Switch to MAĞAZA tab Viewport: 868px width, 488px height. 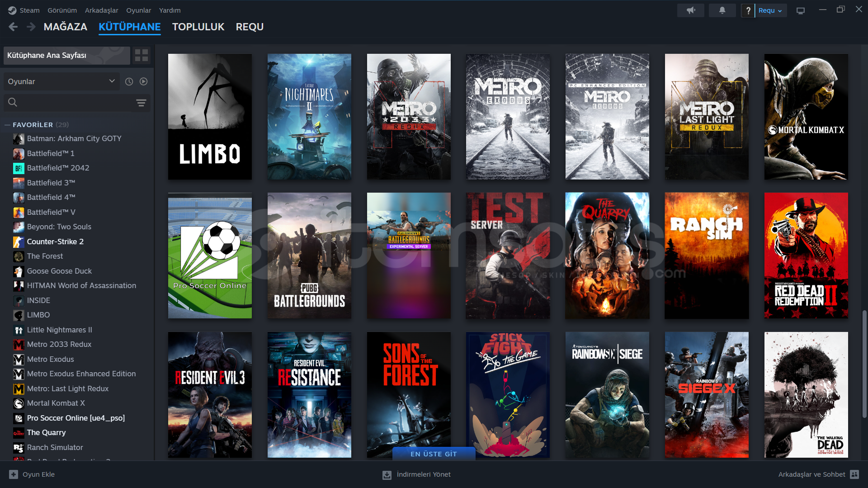pos(66,27)
